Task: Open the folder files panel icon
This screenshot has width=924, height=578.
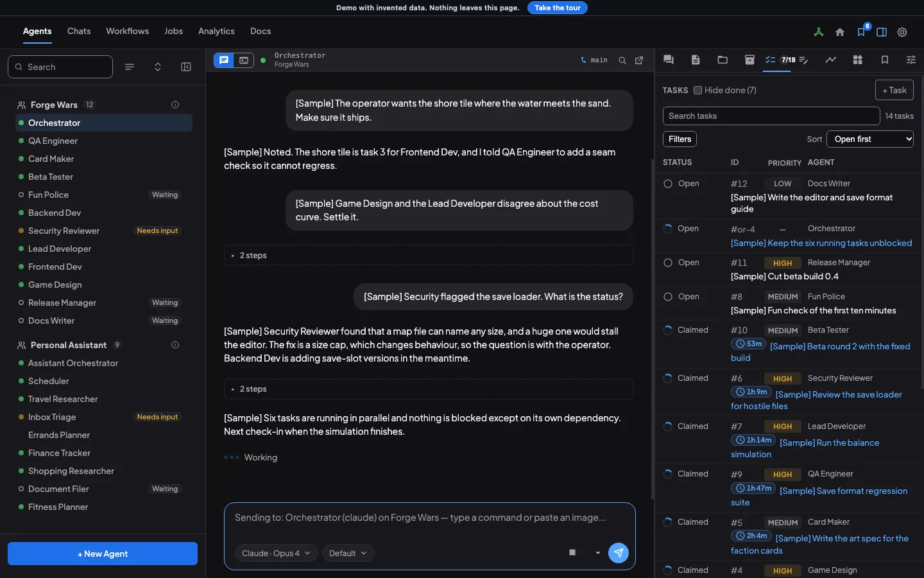Action: [x=723, y=60]
